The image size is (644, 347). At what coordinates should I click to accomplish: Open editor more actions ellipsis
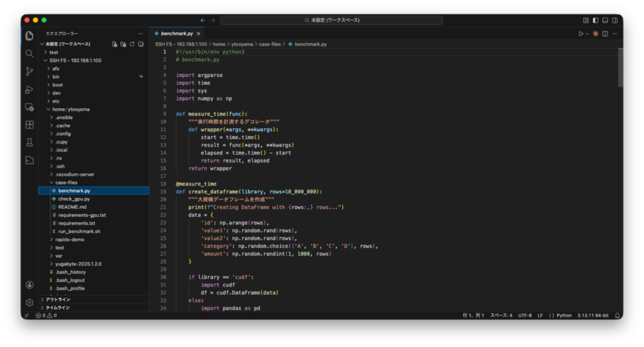click(x=615, y=34)
